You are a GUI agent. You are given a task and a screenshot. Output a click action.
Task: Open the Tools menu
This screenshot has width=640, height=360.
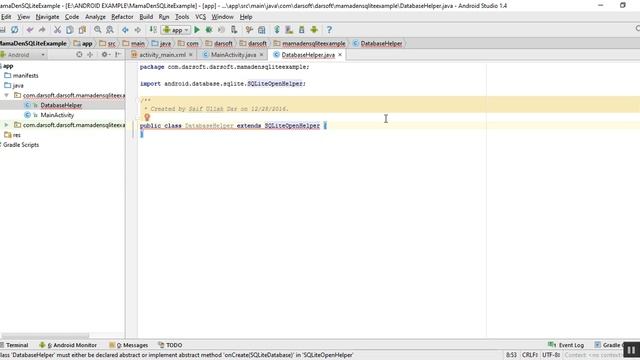182,17
